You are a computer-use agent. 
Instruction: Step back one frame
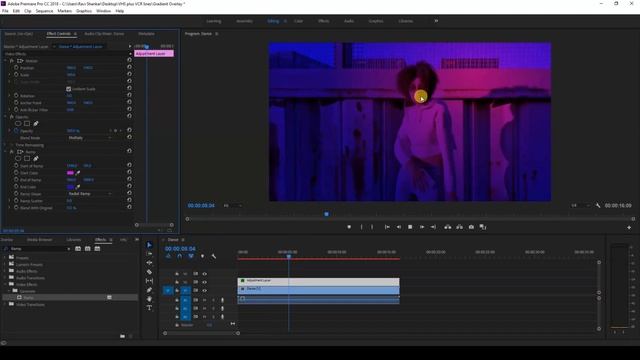[x=399, y=227]
